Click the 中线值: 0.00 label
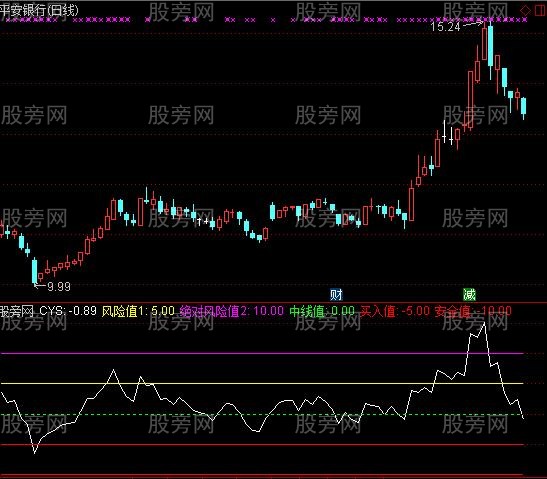The width and height of the screenshot is (547, 479). pos(322,311)
